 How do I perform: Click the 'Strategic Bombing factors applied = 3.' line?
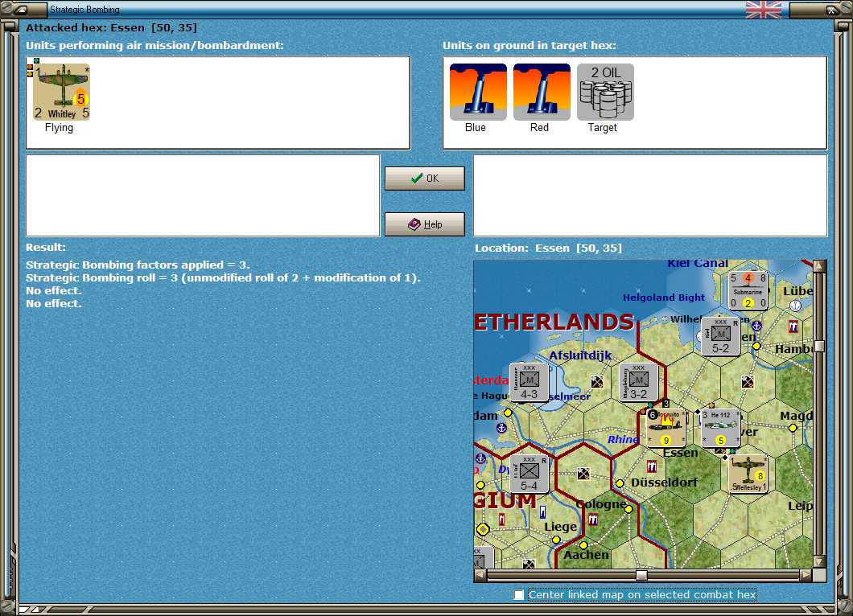tap(138, 265)
